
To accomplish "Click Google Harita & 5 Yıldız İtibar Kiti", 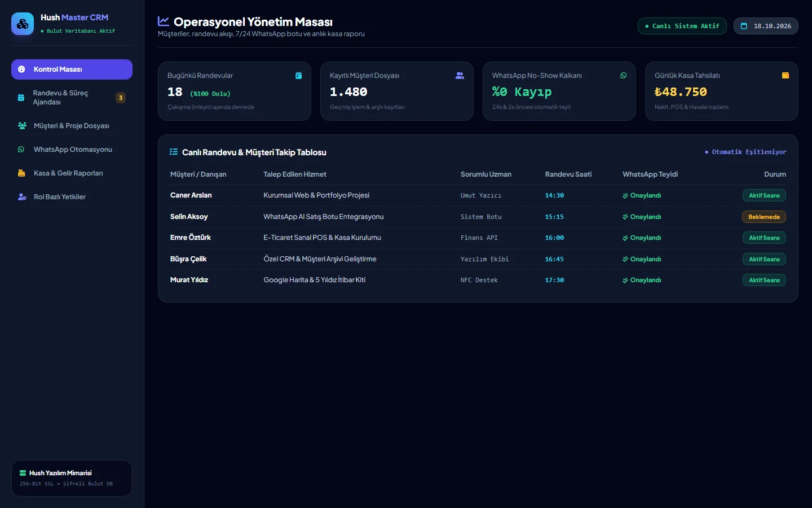I will (x=315, y=280).
